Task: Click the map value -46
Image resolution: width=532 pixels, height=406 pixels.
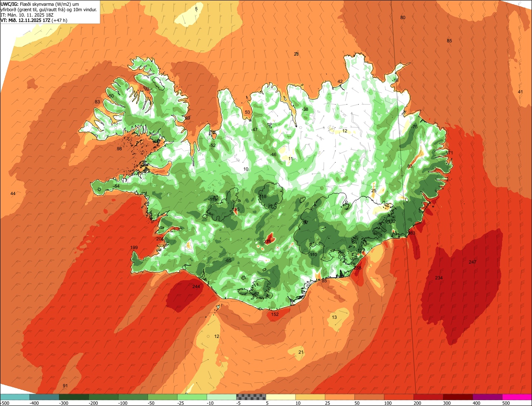Action: [x=273, y=154]
